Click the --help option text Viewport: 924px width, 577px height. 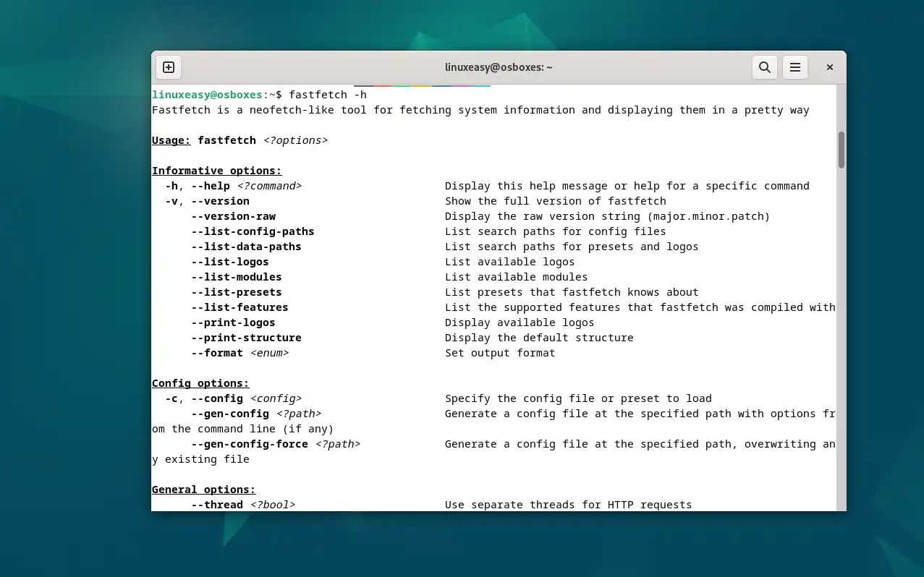211,186
